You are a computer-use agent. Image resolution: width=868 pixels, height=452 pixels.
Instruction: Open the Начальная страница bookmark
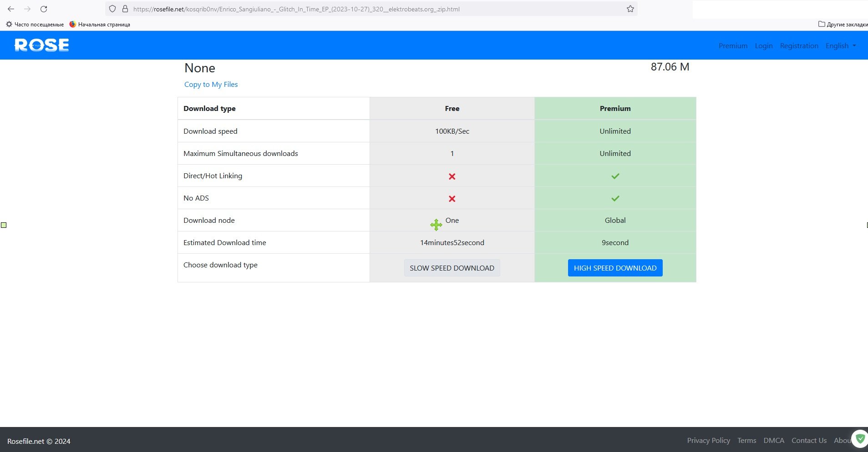pyautogui.click(x=103, y=24)
